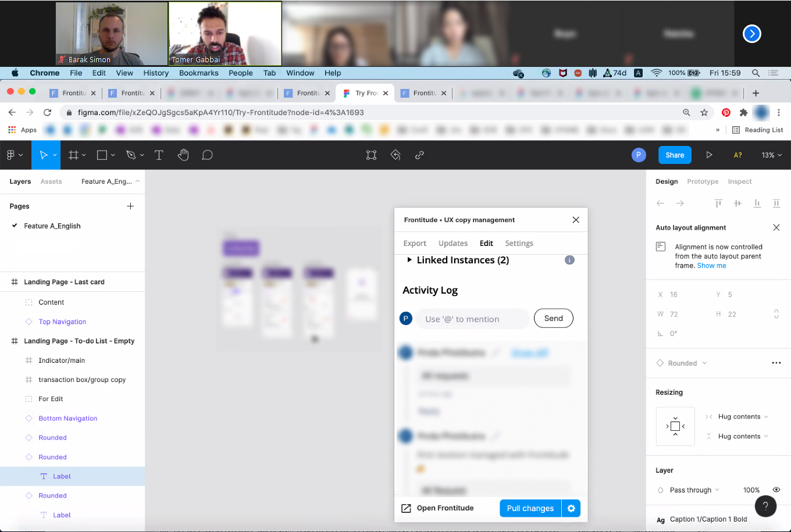The width and height of the screenshot is (791, 532).
Task: Open the help question mark button
Action: coord(765,506)
